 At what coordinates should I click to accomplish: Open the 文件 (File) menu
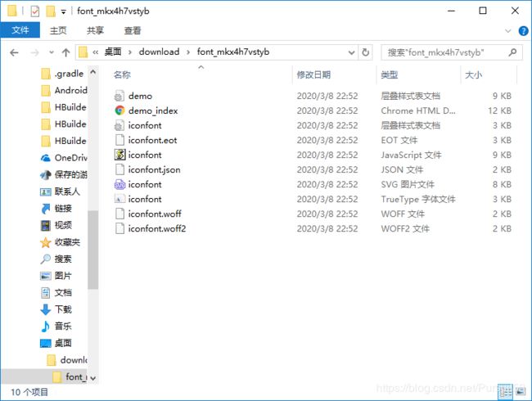20,30
